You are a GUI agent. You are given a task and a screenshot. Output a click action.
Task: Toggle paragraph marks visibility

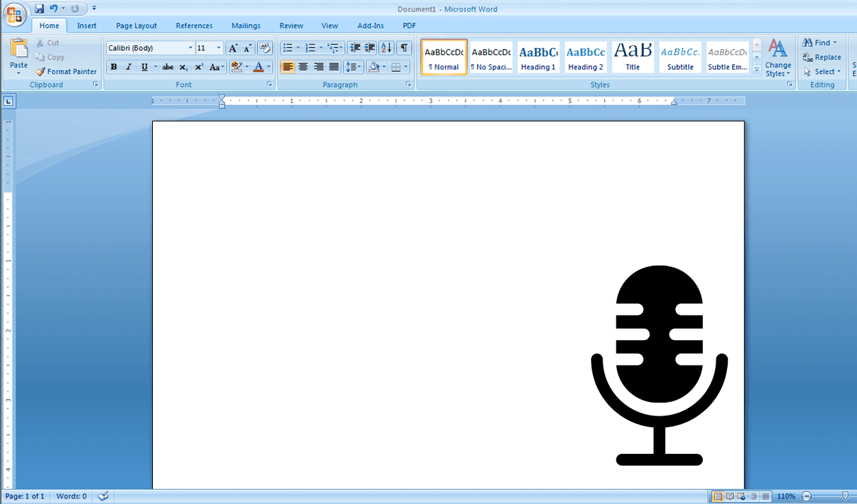click(x=404, y=48)
